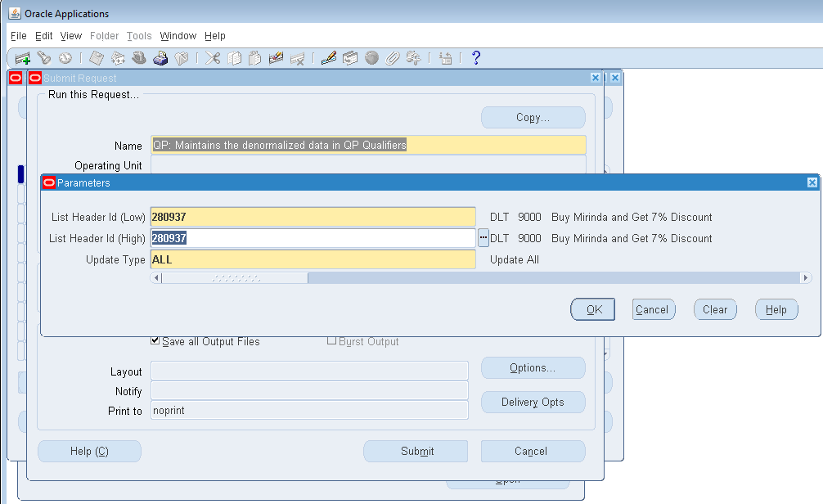This screenshot has height=504, width=823.
Task: Click the Delivery Opts button
Action: (533, 402)
